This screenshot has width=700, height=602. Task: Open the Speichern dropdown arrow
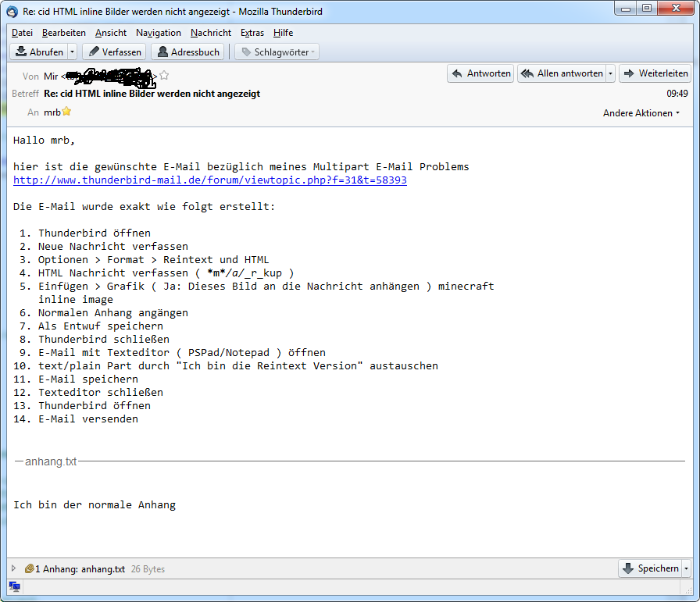(x=686, y=568)
